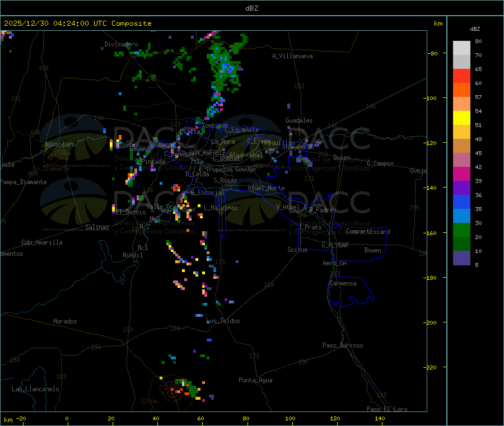Click the Paso_Barroso location label

343,345
